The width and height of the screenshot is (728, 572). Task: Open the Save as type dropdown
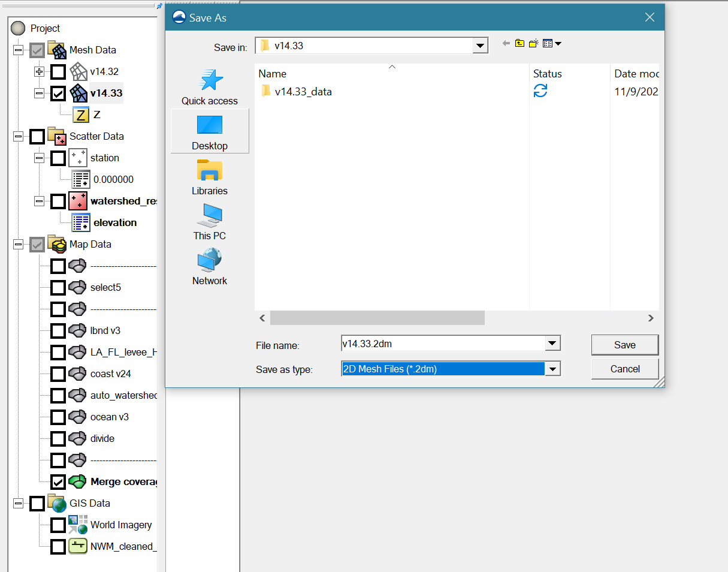(553, 369)
